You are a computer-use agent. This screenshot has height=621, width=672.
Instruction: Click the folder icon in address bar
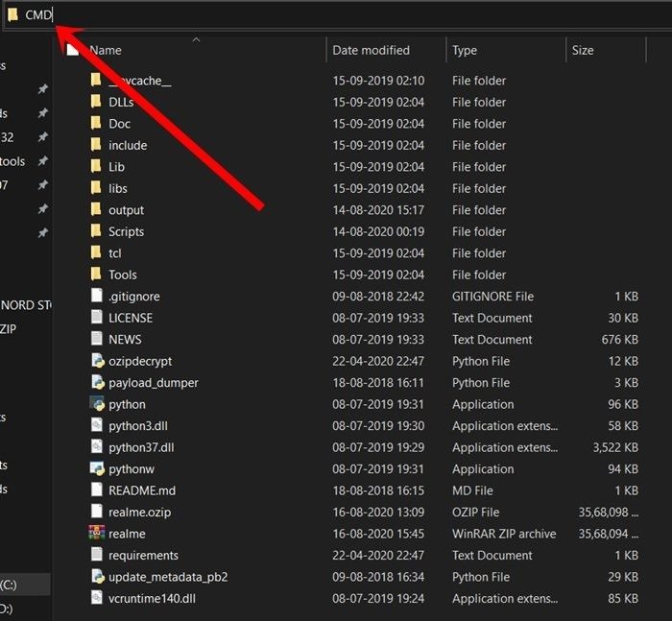click(x=12, y=15)
